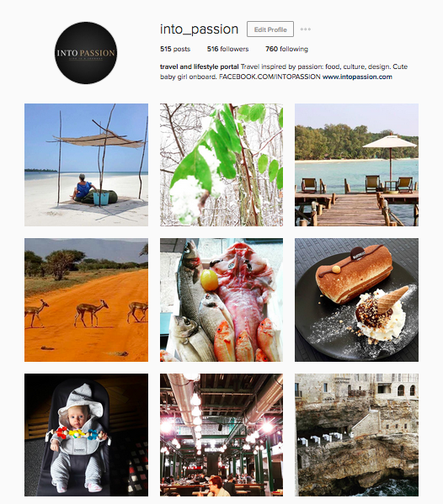View the 760 following list
The height and width of the screenshot is (504, 443).
click(286, 49)
